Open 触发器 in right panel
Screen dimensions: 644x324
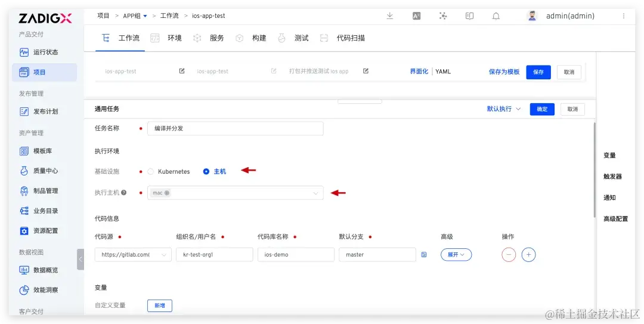point(613,177)
